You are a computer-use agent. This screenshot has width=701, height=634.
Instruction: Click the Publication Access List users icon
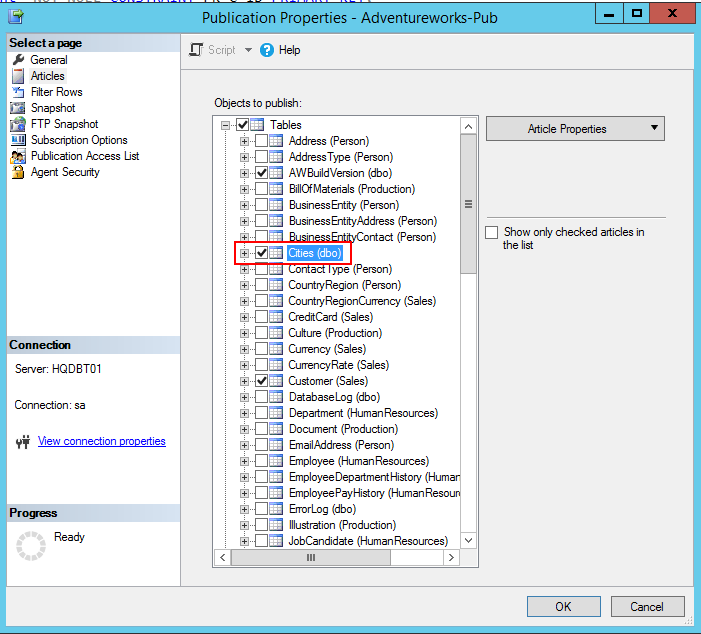(x=18, y=156)
